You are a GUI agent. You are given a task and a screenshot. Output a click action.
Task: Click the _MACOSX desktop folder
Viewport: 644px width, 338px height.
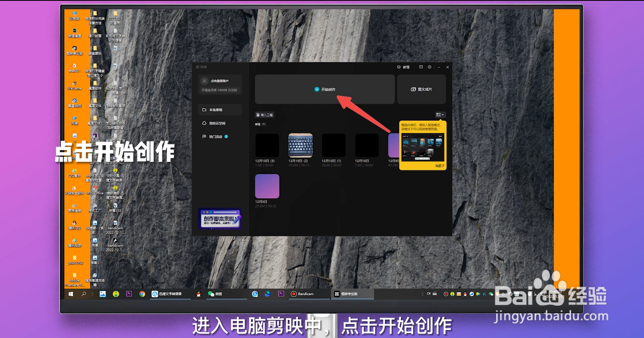tap(74, 260)
